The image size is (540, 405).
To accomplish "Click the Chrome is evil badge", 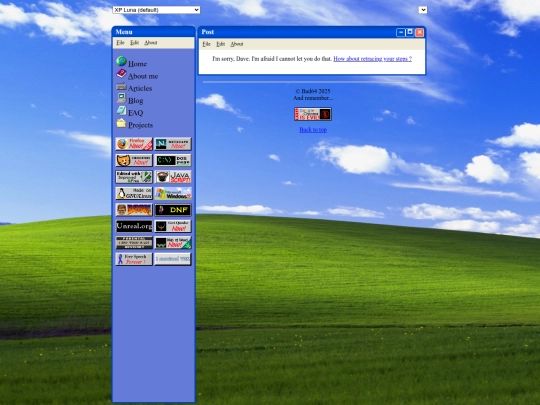I will (313, 114).
